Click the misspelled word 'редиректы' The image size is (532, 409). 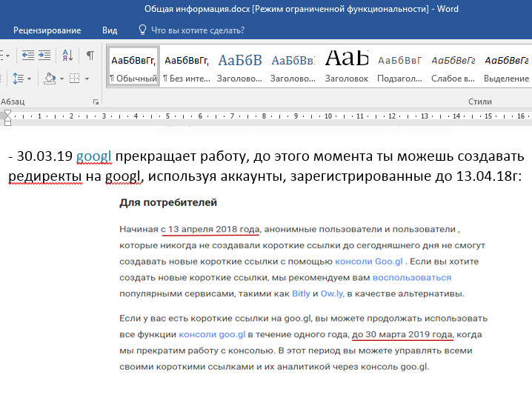(x=44, y=176)
